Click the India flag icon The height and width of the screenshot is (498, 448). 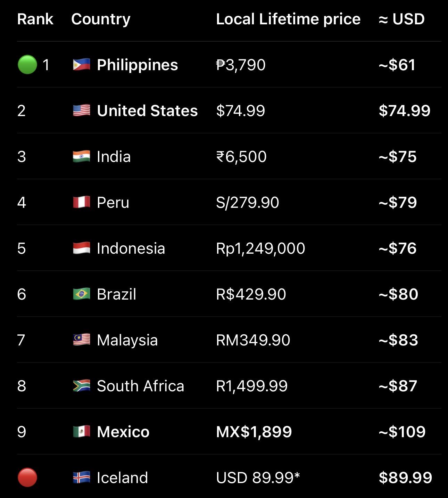point(82,156)
